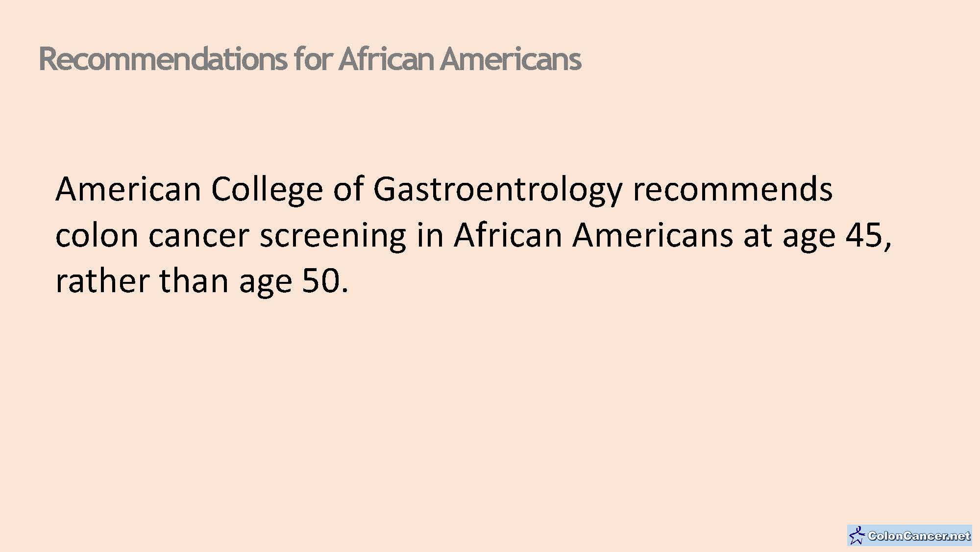The width and height of the screenshot is (980, 552).
Task: Open the ColonCancer.net link text
Action: coord(918,536)
